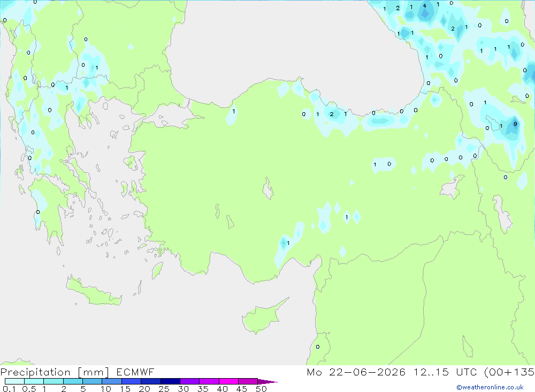This screenshot has height=392, width=535.
Task: Click the legend arrow tip above 50 mm
Action: click(267, 381)
